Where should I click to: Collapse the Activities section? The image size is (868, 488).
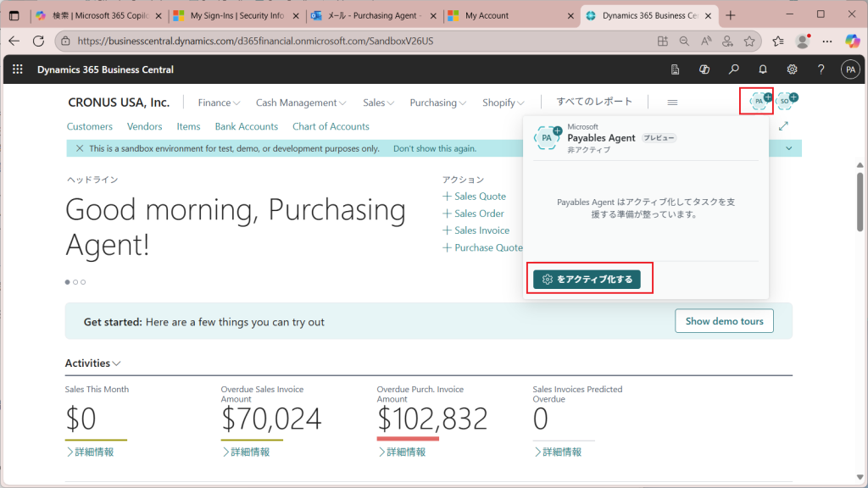click(x=92, y=363)
